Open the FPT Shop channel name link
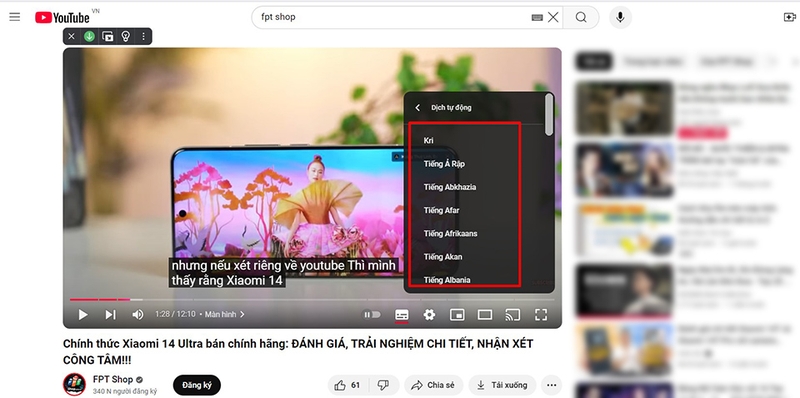 113,379
